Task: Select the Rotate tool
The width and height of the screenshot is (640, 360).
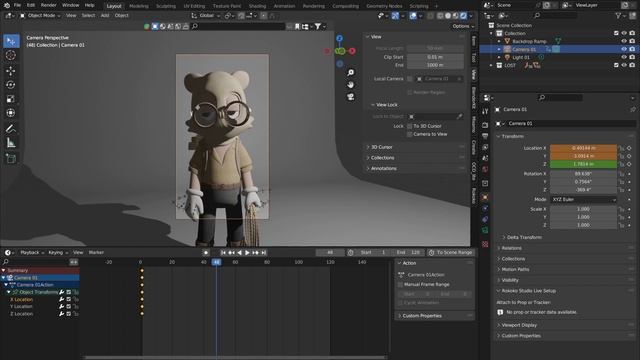Action: click(x=11, y=85)
